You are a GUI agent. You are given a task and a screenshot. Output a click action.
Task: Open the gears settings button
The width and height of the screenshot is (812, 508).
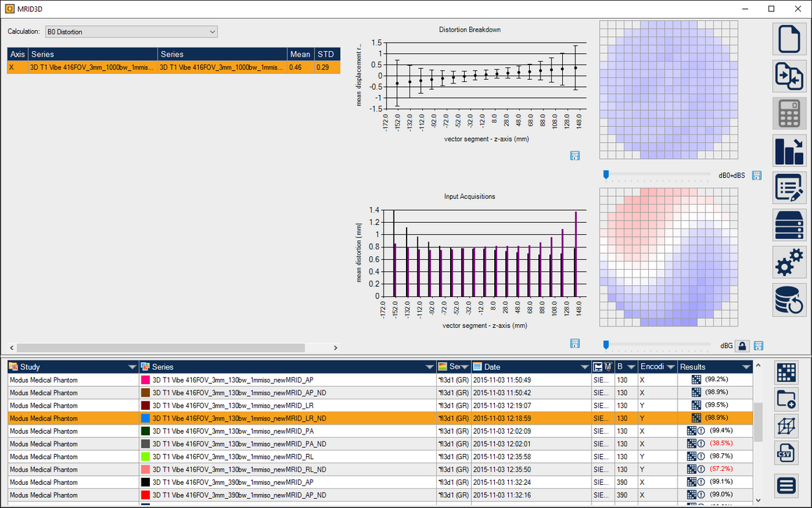[x=789, y=262]
